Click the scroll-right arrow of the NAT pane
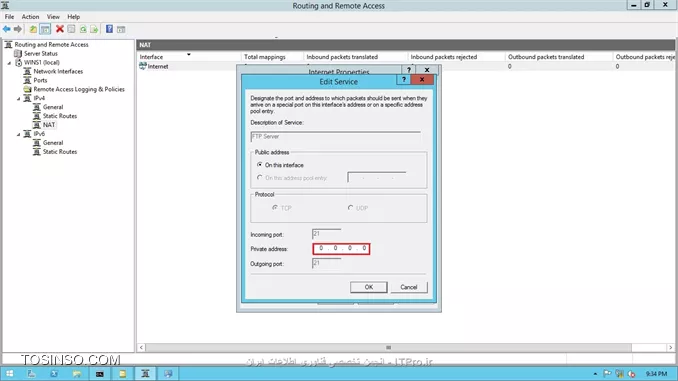The image size is (678, 381). (671, 347)
